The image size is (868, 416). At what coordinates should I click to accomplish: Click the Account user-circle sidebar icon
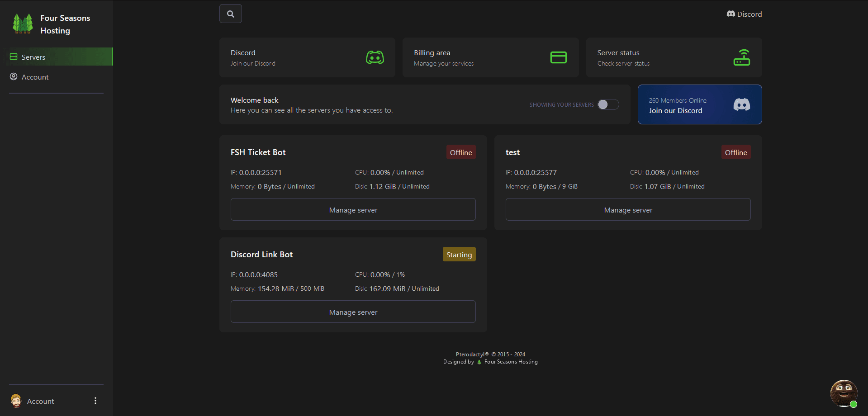coord(14,77)
